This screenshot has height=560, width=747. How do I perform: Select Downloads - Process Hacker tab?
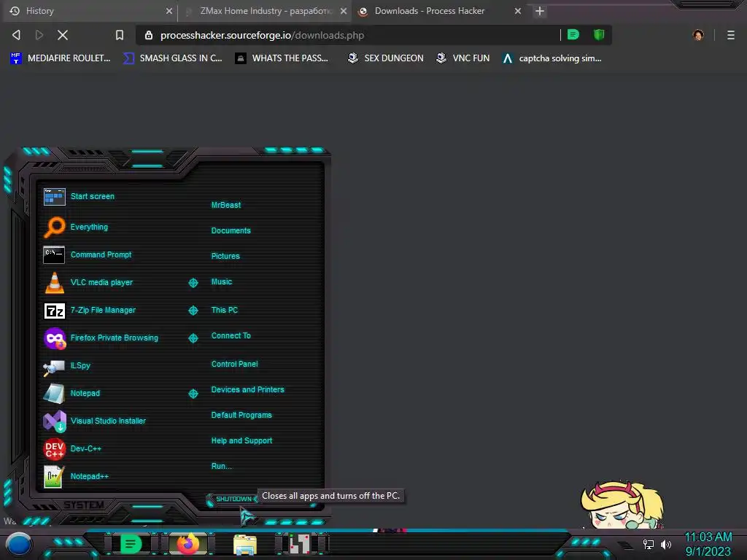(x=438, y=10)
